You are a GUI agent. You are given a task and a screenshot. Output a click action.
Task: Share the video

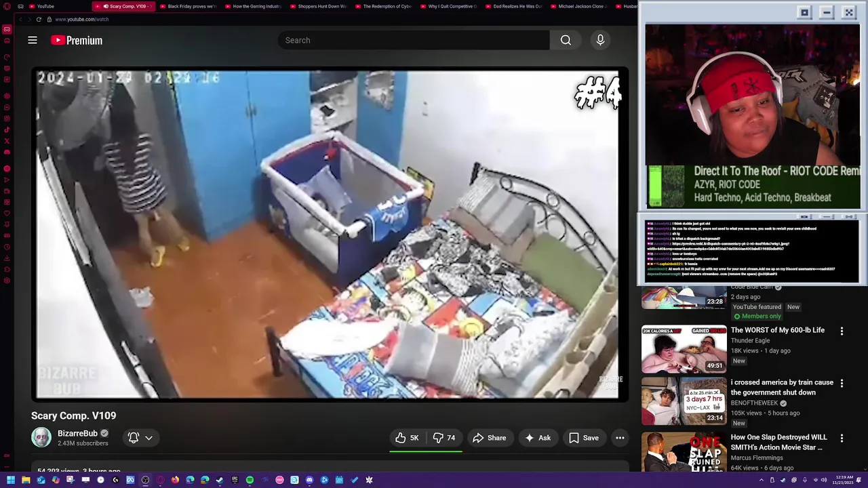coord(490,438)
